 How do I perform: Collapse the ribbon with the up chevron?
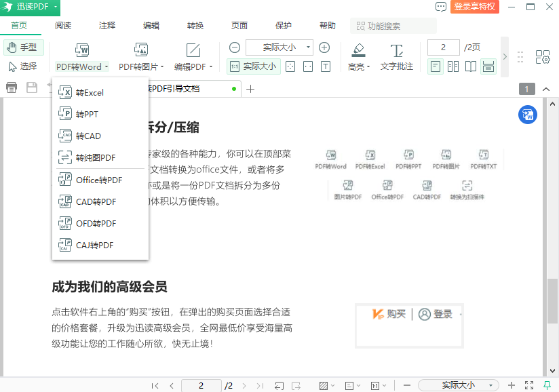click(546, 89)
